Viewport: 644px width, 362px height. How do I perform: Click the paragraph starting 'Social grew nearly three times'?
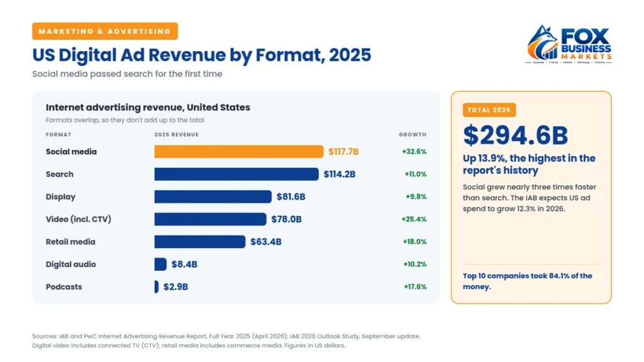tap(530, 198)
